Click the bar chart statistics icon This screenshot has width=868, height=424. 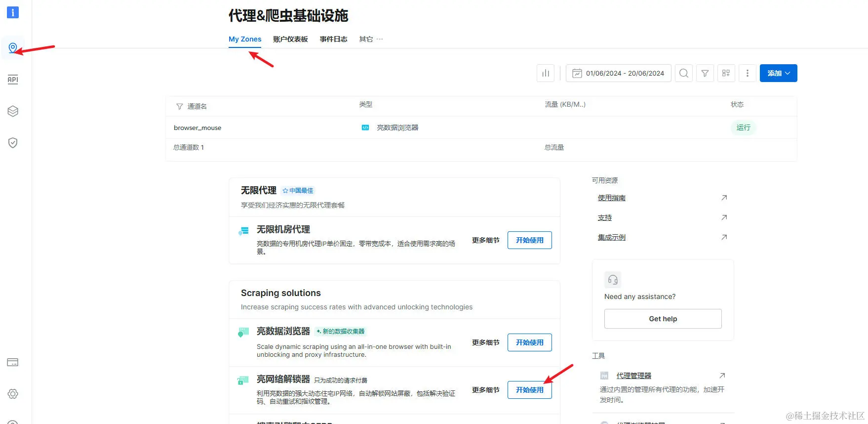tap(546, 73)
